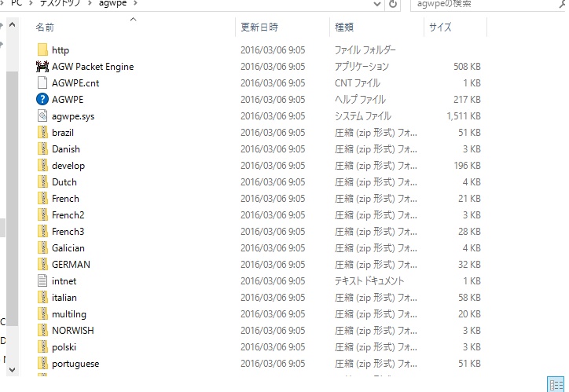Select the file name multilng
569x392 pixels.
pyautogui.click(x=69, y=314)
